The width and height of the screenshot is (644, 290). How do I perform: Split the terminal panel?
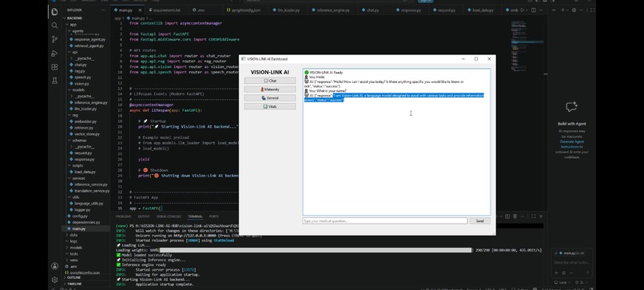click(507, 217)
